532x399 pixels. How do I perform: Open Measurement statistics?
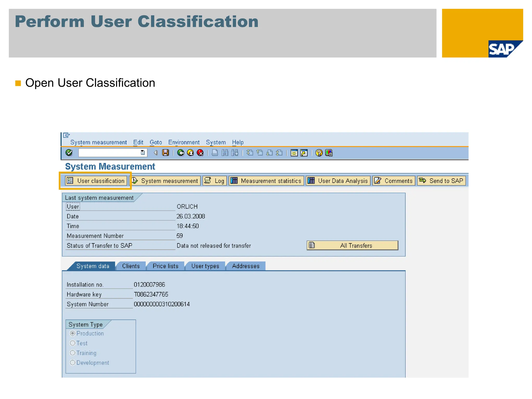click(266, 181)
